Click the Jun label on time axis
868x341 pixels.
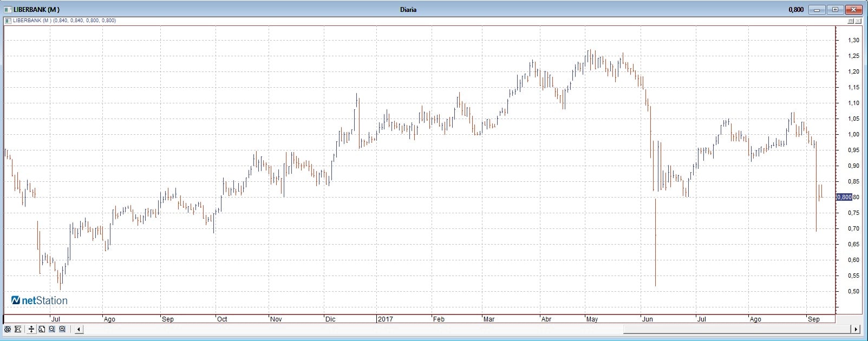(x=647, y=319)
